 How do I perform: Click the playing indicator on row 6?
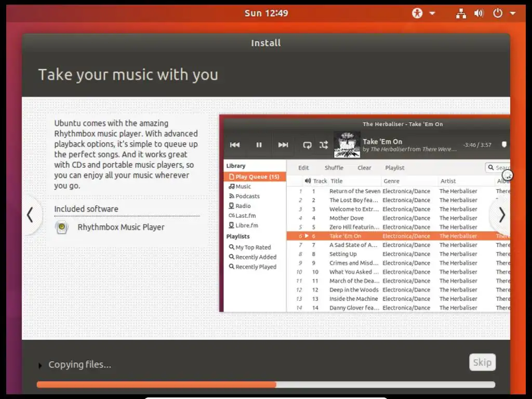click(307, 236)
